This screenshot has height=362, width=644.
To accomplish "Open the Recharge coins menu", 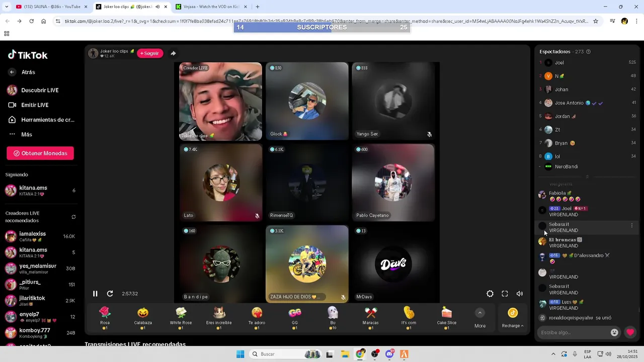I will 513,318.
